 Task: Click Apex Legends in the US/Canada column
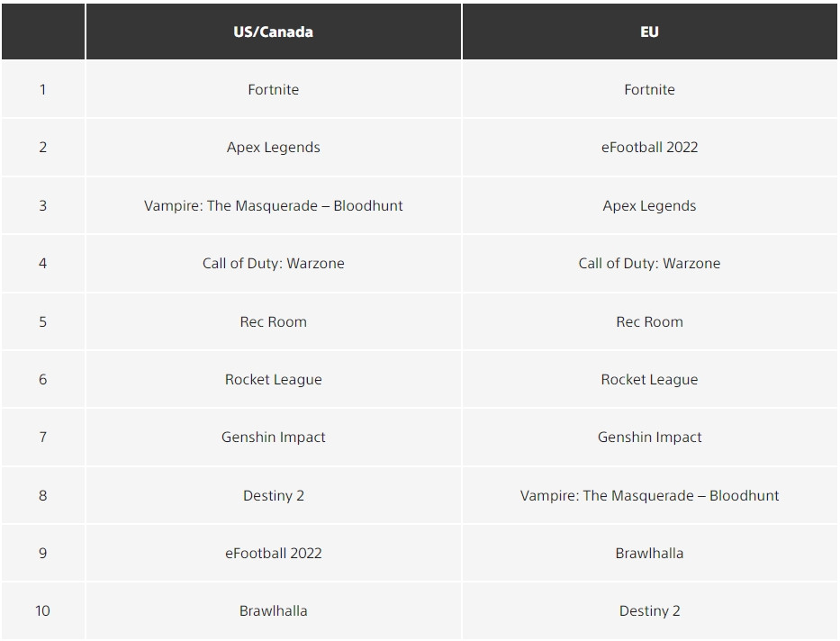(x=273, y=148)
